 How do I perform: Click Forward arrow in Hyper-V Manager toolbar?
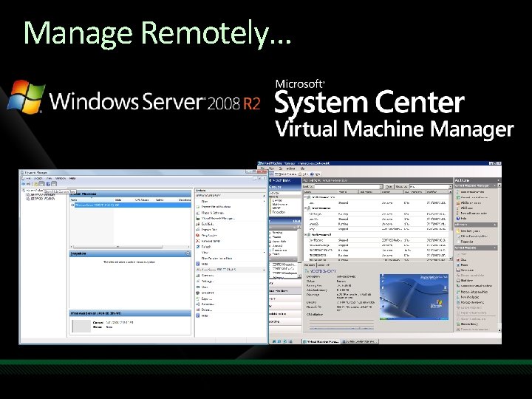pos(29,184)
